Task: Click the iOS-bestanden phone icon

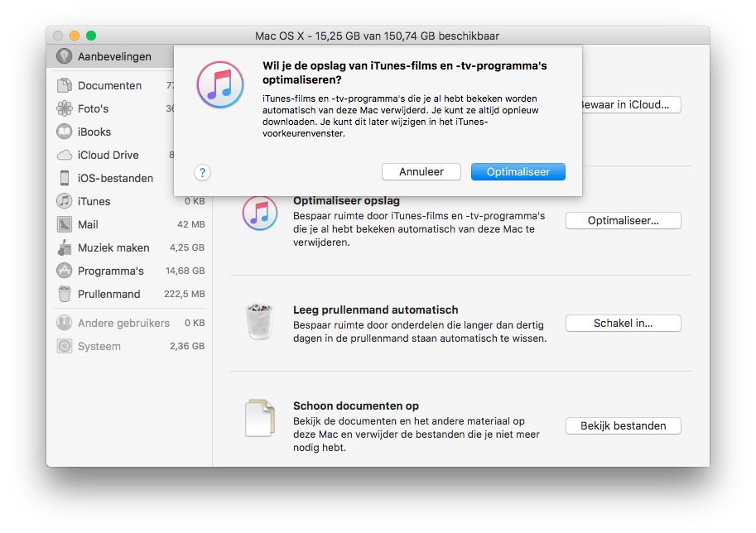Action: coord(64,178)
